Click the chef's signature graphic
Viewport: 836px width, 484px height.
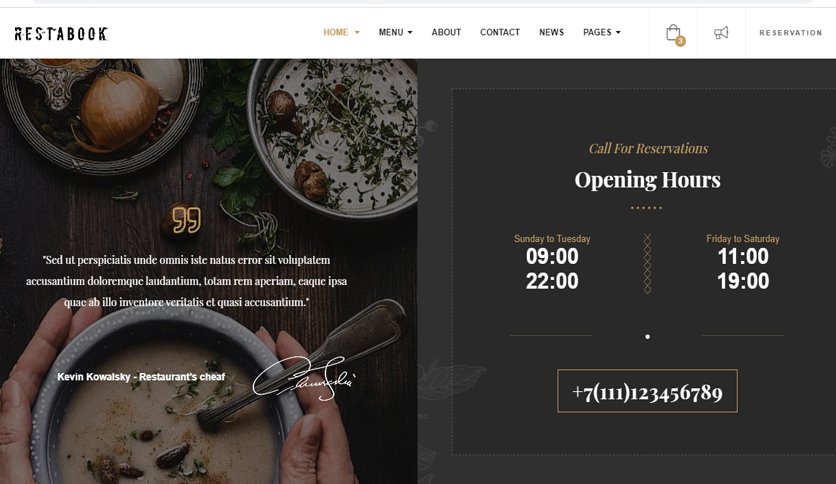tap(303, 379)
